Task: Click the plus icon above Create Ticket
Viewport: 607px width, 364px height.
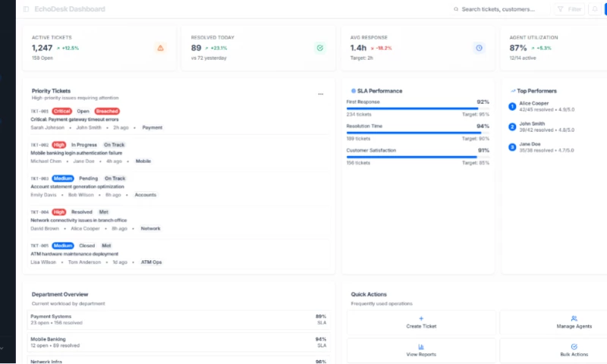Action: [x=421, y=318]
